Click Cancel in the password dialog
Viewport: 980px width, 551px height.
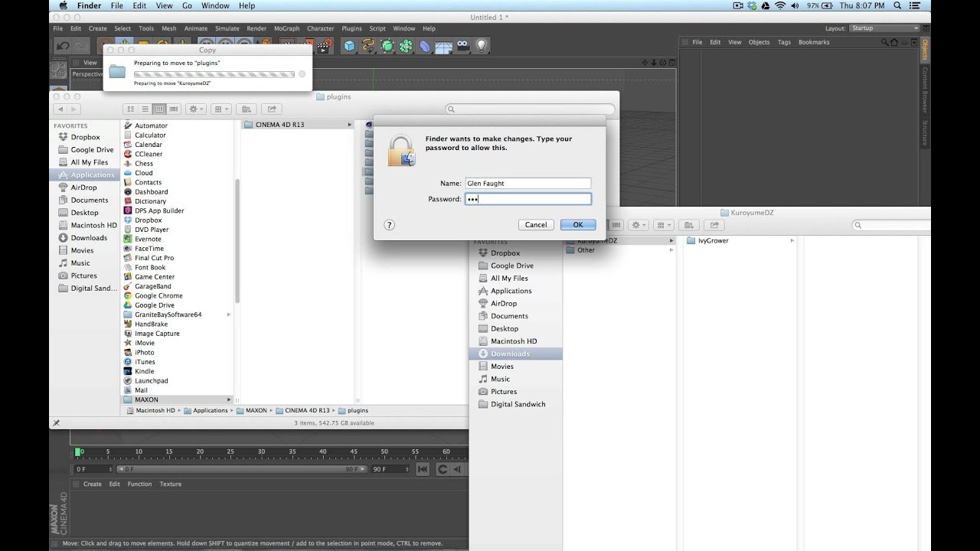click(536, 225)
